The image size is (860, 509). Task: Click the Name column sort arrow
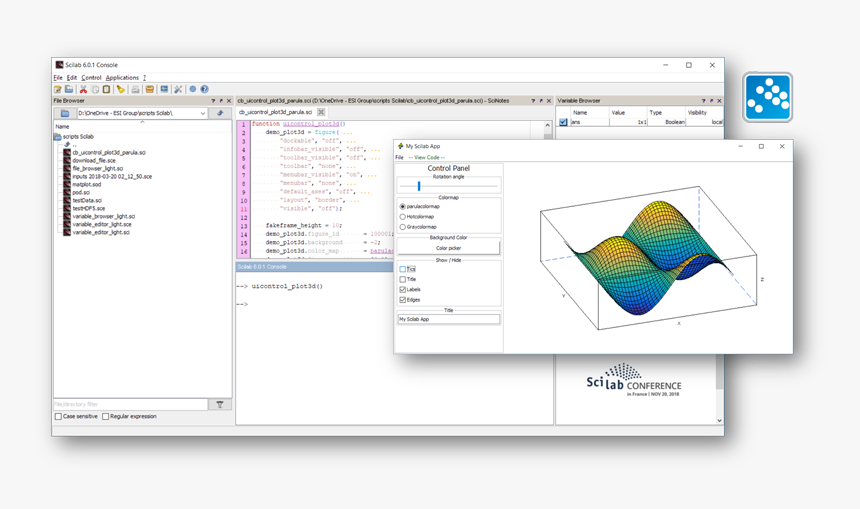(143, 122)
